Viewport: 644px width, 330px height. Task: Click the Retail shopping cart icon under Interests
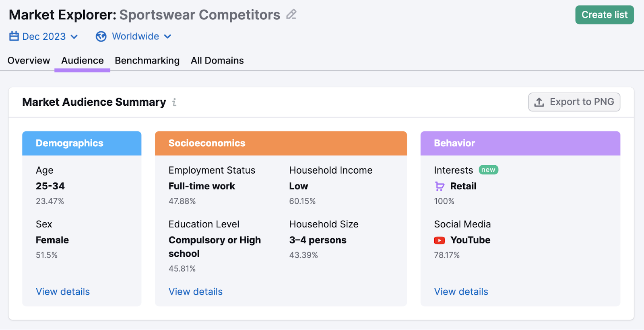tap(440, 186)
